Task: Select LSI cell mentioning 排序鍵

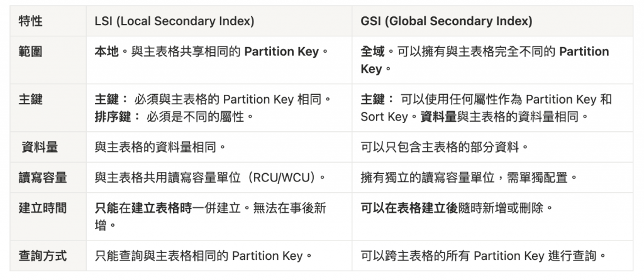Action: (x=219, y=108)
